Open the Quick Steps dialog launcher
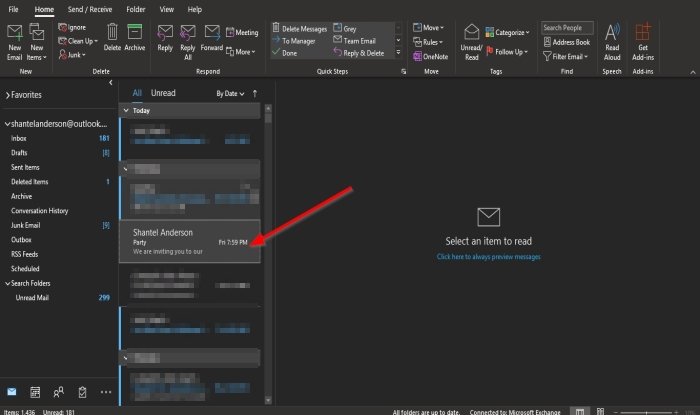This screenshot has width=700, height=415. tap(403, 71)
